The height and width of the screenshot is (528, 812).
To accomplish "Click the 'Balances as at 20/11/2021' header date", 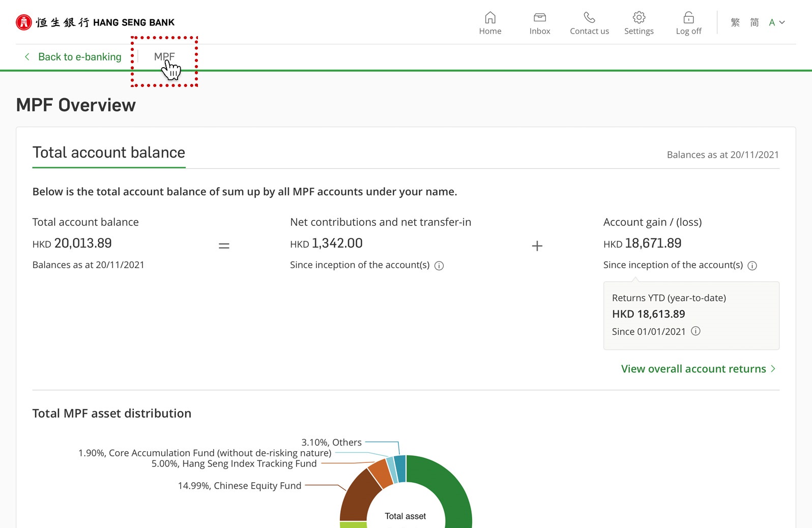I will click(x=723, y=155).
